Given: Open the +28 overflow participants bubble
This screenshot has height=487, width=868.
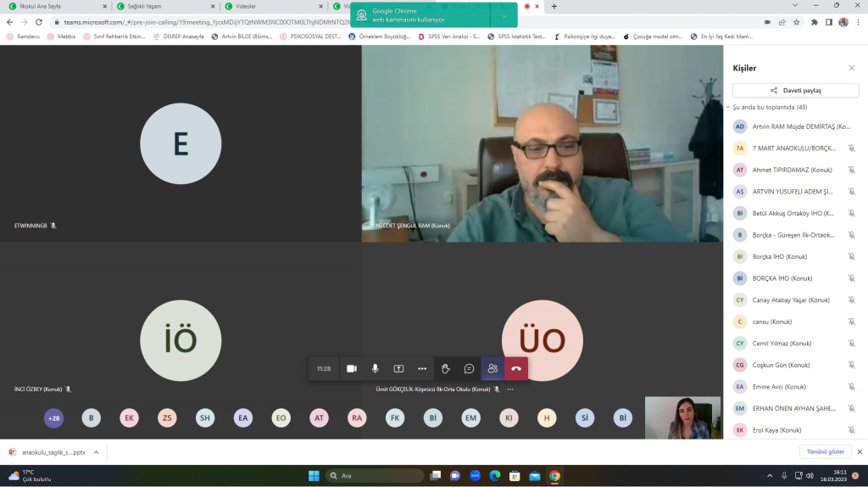Looking at the screenshot, I should (x=54, y=418).
